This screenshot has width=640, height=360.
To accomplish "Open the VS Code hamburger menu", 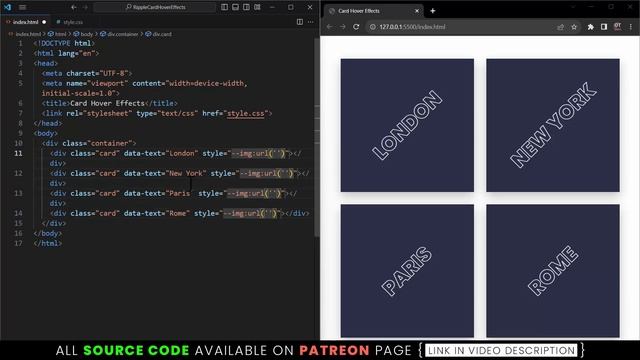I will point(22,7).
